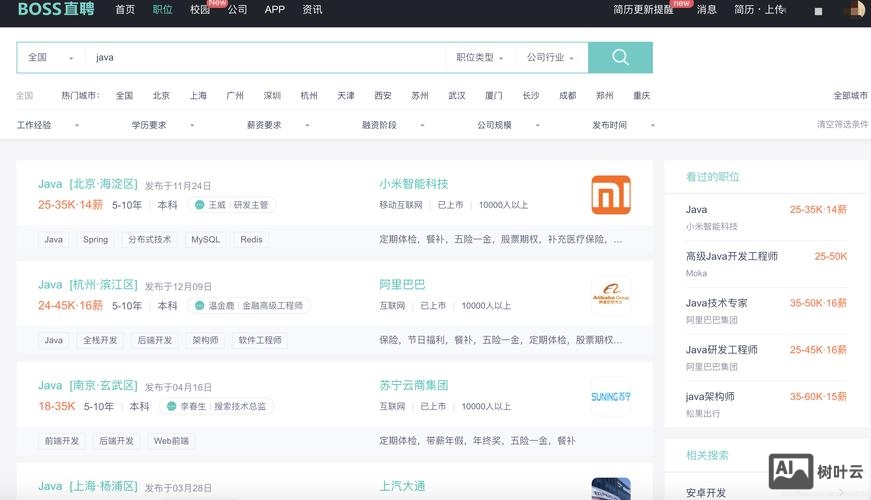
Task: Chat with recruiter 王威 via bubble icon
Action: [x=199, y=205]
